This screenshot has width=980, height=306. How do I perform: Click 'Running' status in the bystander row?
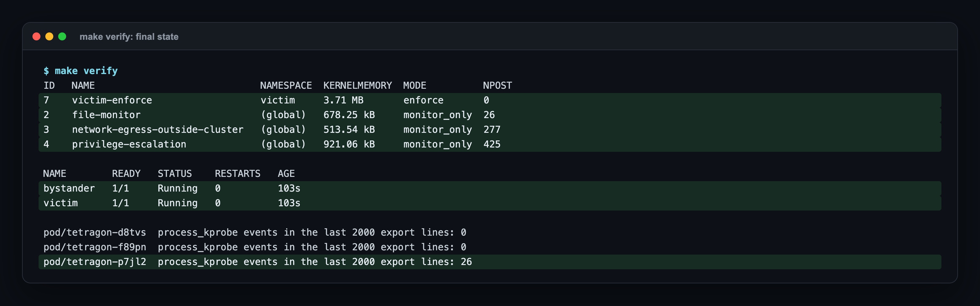pos(178,188)
